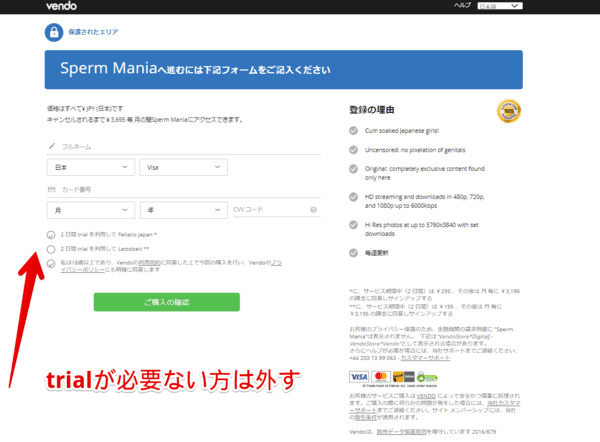The image size is (600, 442).
Task: Click the credit card icon beside カード番号
Action: [52, 189]
